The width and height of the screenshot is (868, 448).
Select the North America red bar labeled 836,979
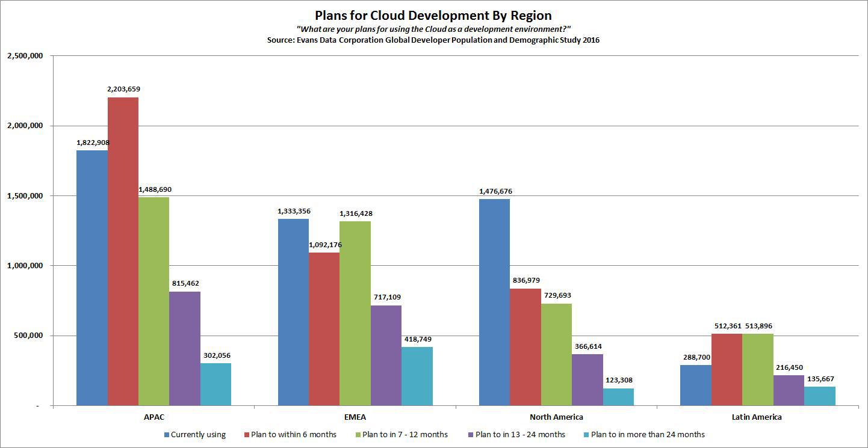tap(525, 347)
